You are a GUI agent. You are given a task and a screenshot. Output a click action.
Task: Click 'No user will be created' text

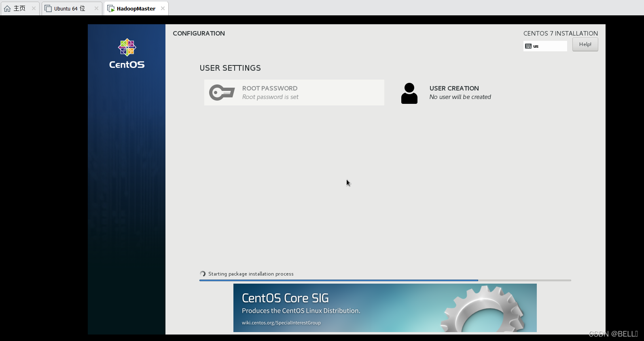460,97
